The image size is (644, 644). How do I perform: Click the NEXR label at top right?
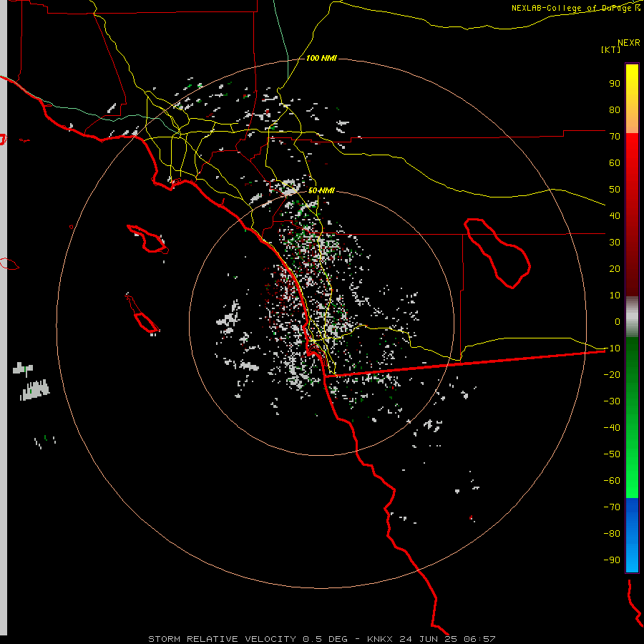click(629, 43)
